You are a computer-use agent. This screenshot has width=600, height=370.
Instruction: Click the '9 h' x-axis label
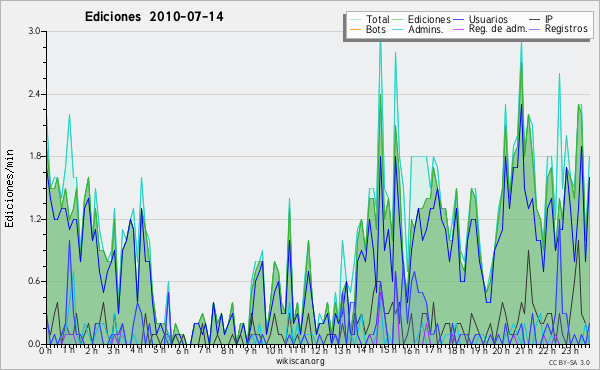click(x=250, y=351)
